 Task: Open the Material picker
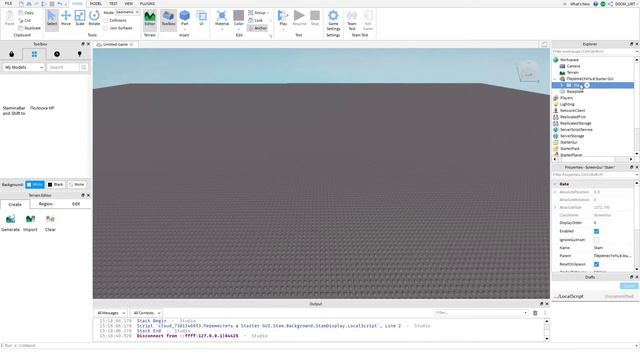coord(222,19)
